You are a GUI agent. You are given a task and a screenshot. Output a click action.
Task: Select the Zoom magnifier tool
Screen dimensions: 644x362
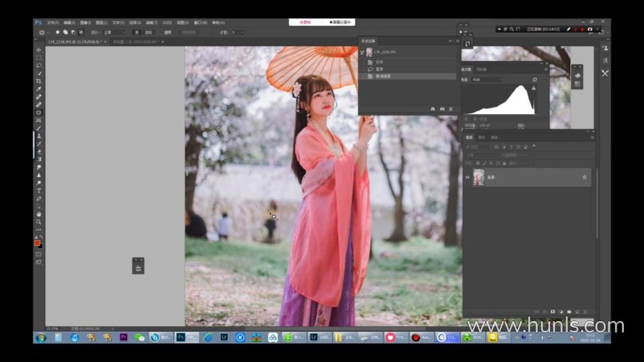[x=39, y=222]
